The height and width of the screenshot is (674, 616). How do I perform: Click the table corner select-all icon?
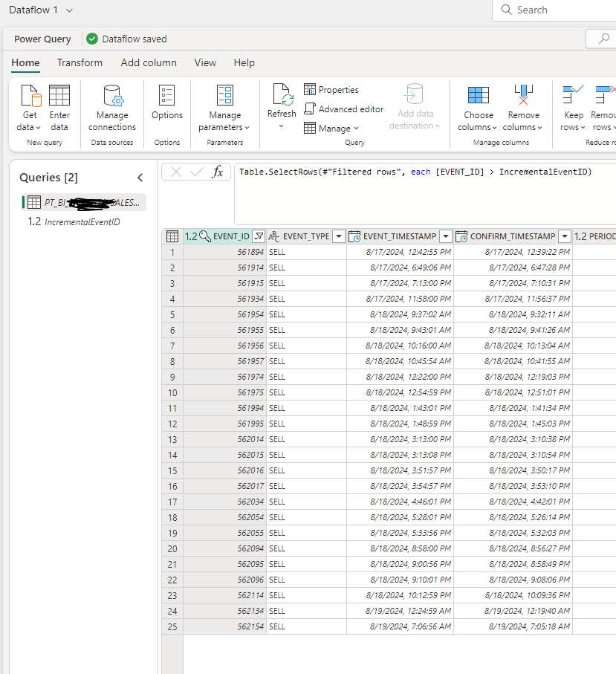tap(172, 236)
